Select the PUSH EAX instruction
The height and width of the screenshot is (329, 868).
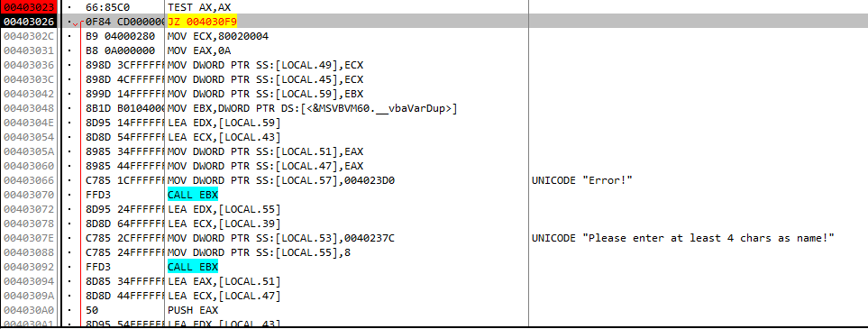pos(193,310)
